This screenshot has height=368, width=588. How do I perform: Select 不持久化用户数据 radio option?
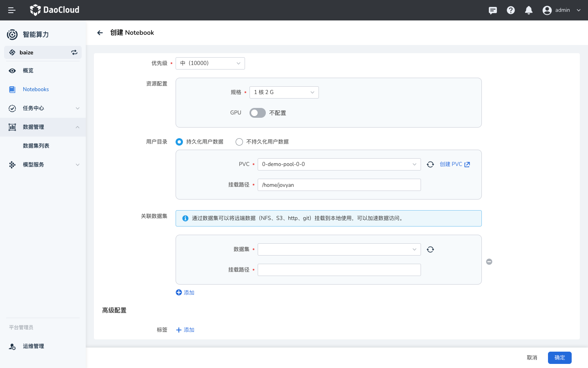coord(239,142)
